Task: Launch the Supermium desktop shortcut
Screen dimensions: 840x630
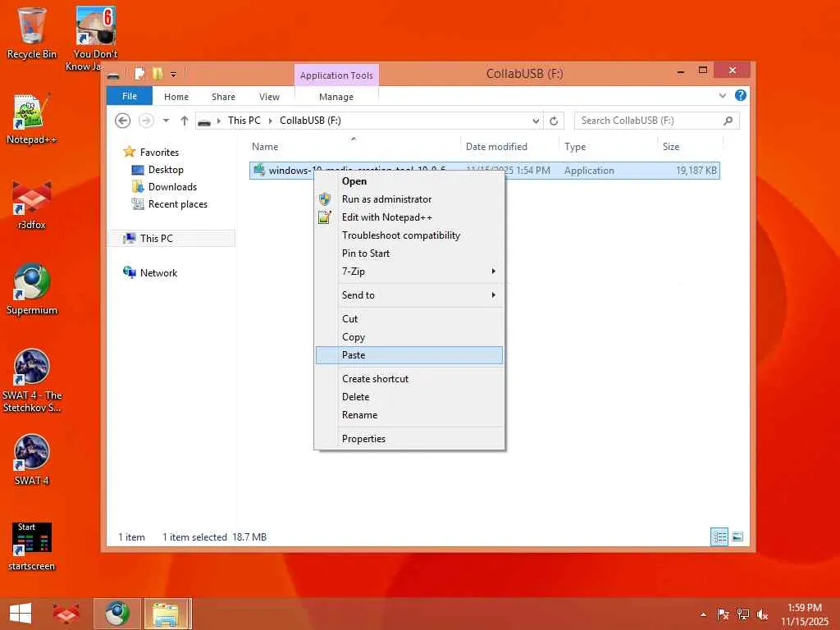Action: tap(31, 290)
